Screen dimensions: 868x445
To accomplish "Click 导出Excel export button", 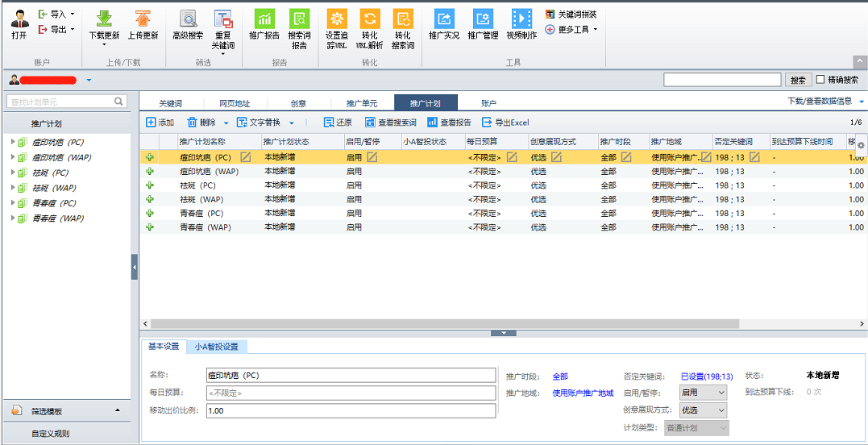I will tap(505, 123).
